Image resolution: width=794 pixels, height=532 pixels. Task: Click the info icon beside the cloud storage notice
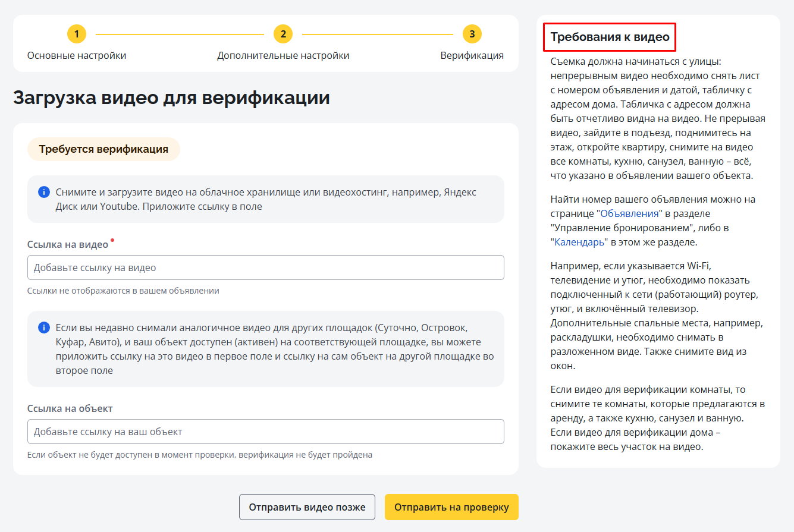pos(44,192)
